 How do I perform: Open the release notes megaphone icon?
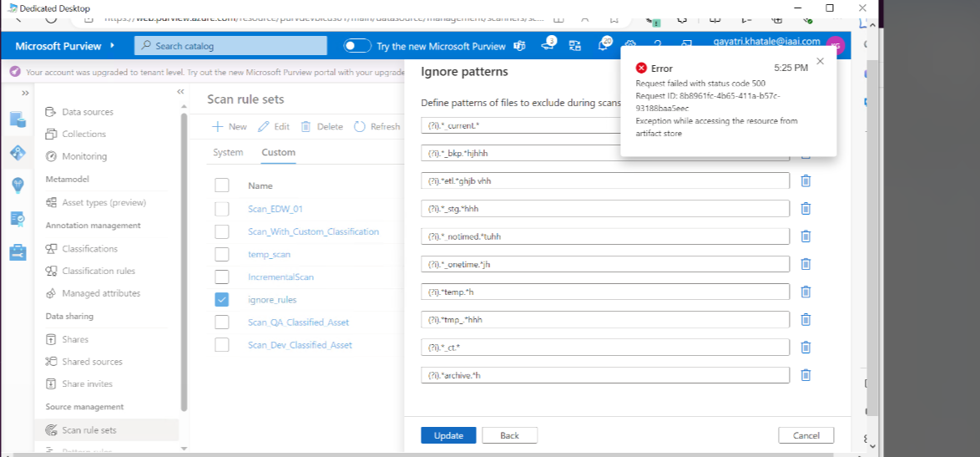point(547,44)
